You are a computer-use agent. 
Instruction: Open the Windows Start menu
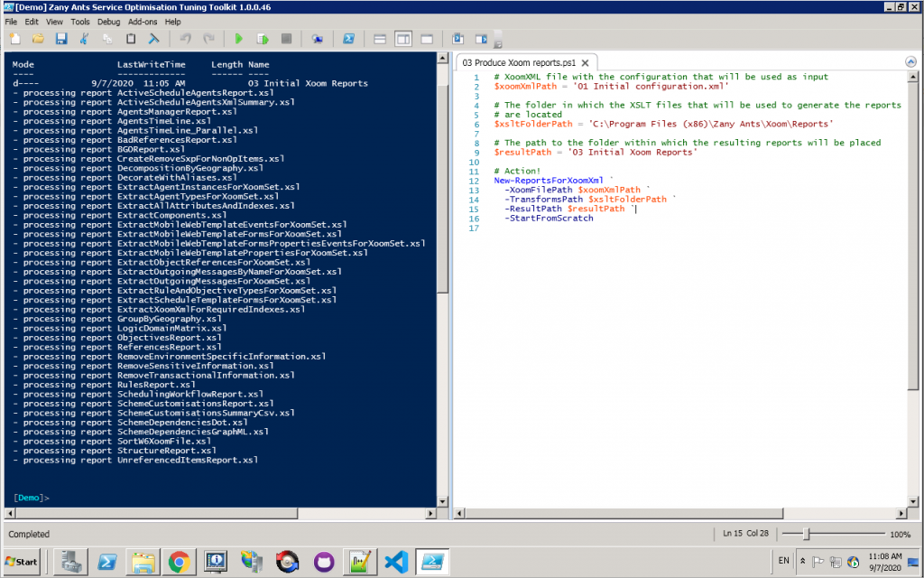22,562
